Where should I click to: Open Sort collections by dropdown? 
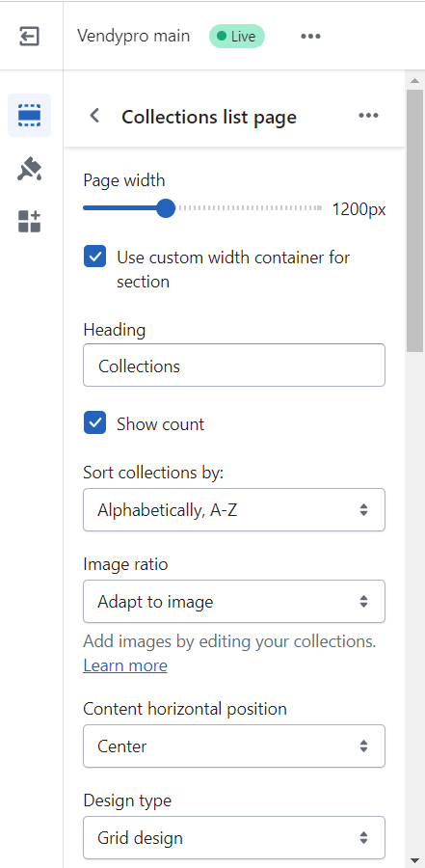pyautogui.click(x=234, y=510)
